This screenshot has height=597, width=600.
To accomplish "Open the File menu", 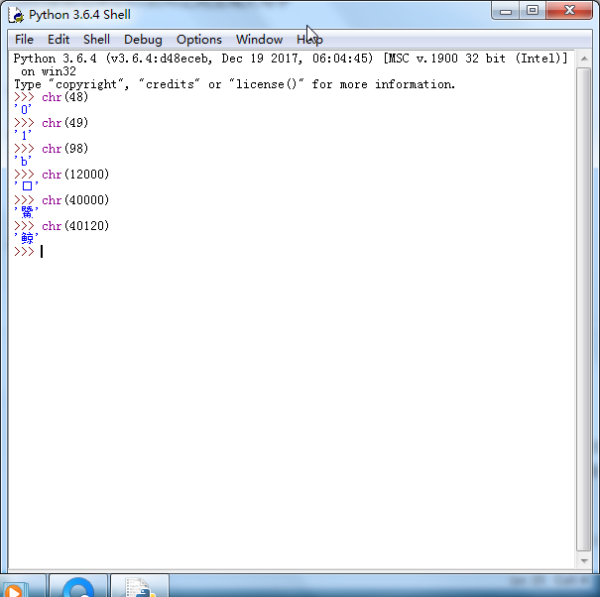I will (24, 39).
